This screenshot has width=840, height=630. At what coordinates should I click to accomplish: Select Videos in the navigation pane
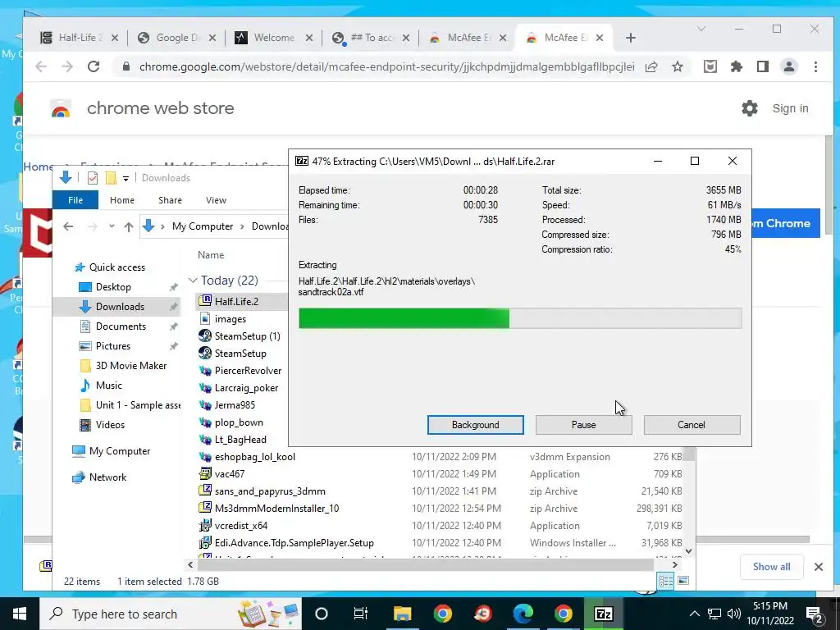tap(110, 425)
